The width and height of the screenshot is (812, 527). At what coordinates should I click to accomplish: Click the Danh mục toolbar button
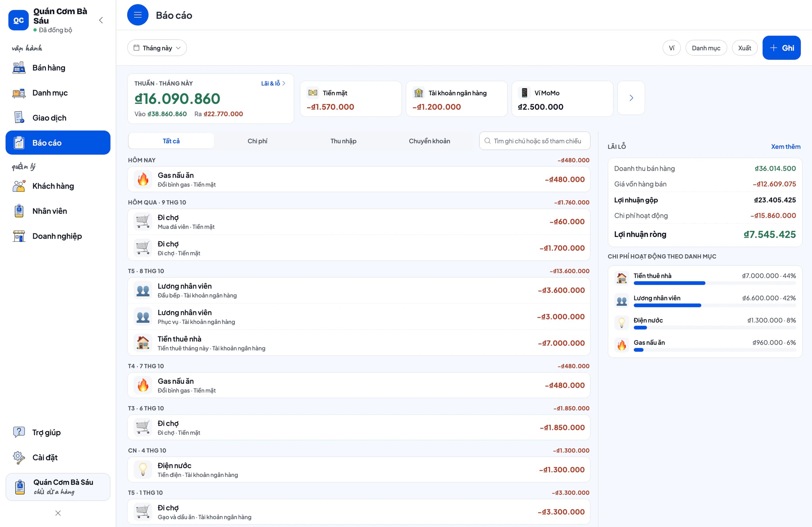[x=706, y=48]
